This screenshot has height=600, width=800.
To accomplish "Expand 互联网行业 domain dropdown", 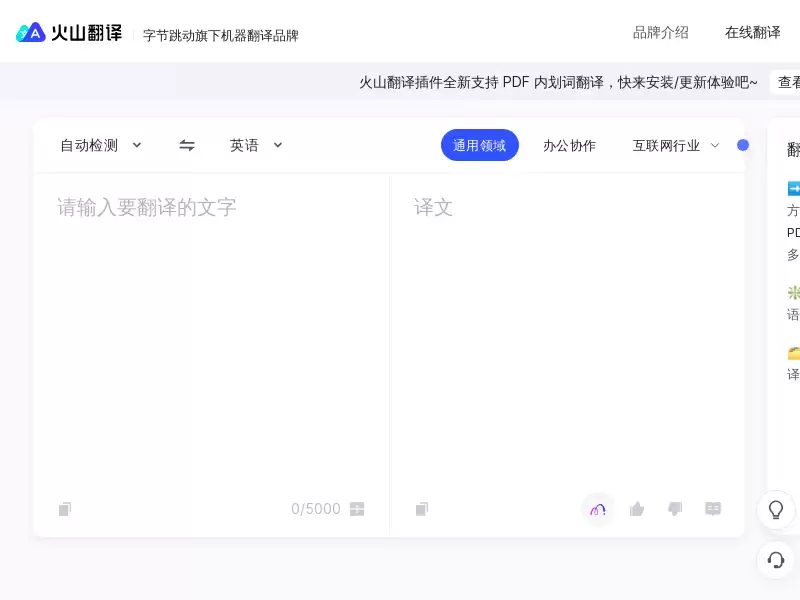I will (676, 146).
